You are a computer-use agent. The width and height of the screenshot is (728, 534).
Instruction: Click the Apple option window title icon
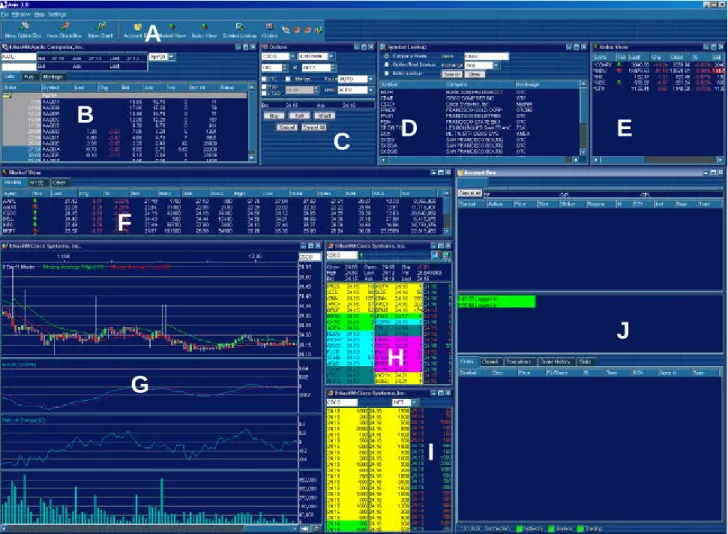[5, 47]
